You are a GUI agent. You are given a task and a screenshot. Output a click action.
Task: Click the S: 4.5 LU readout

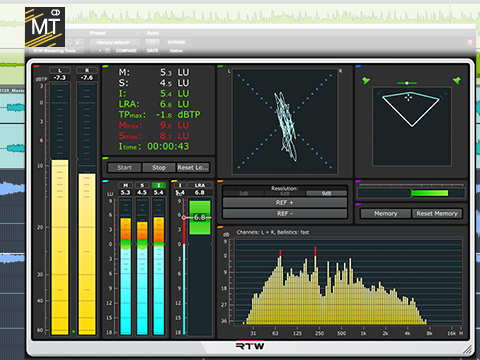tap(154, 83)
